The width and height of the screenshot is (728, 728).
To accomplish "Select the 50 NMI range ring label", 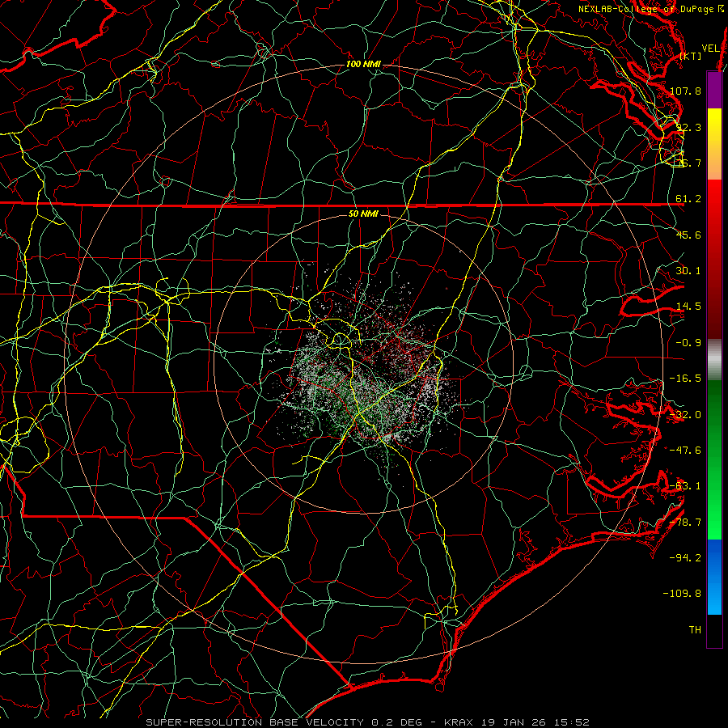I will 363,214.
